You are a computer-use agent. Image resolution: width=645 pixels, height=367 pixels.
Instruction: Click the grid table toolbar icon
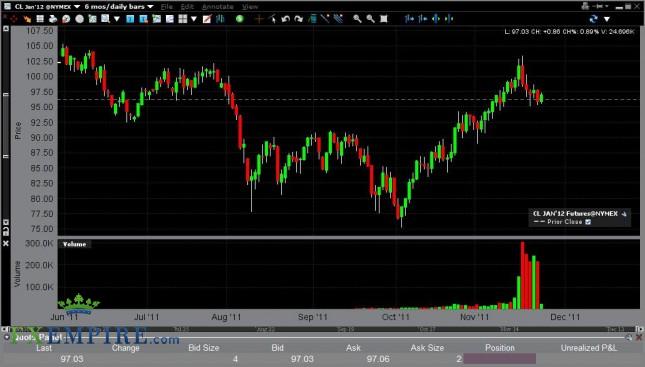click(40, 19)
